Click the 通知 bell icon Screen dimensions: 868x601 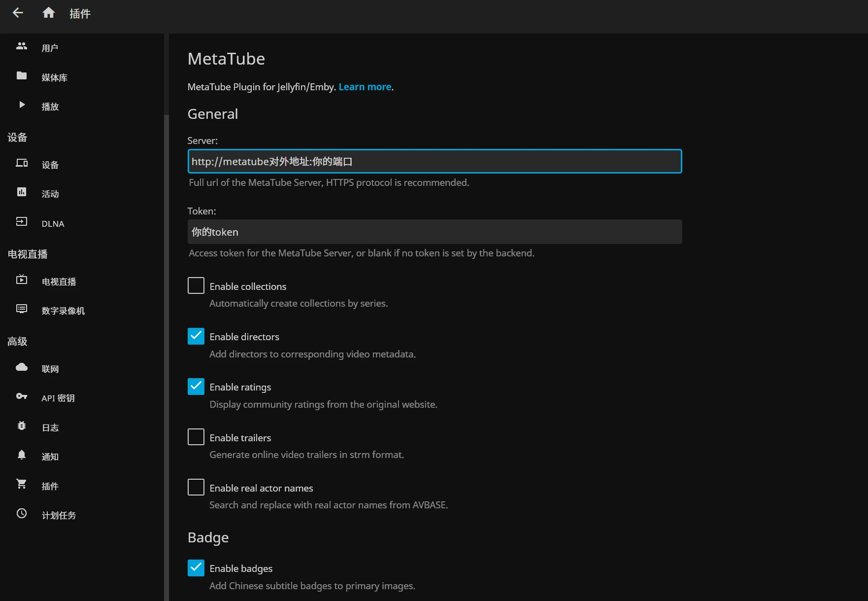pyautogui.click(x=22, y=455)
